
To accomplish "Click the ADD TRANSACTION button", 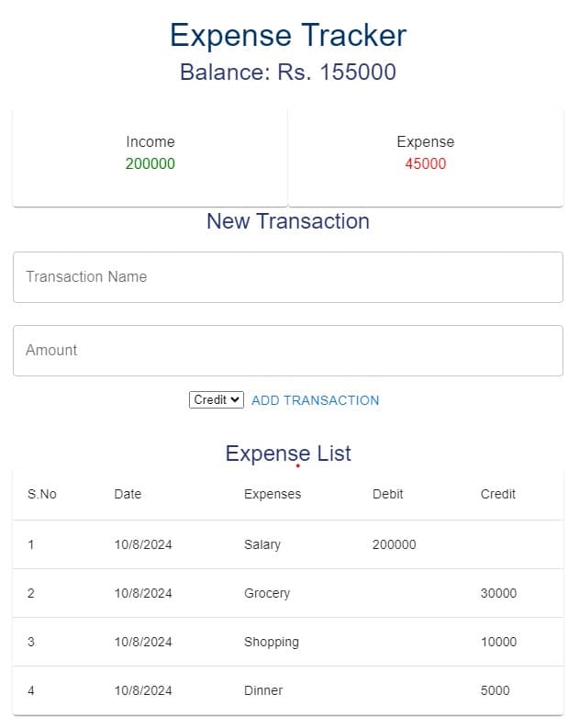I will click(316, 400).
